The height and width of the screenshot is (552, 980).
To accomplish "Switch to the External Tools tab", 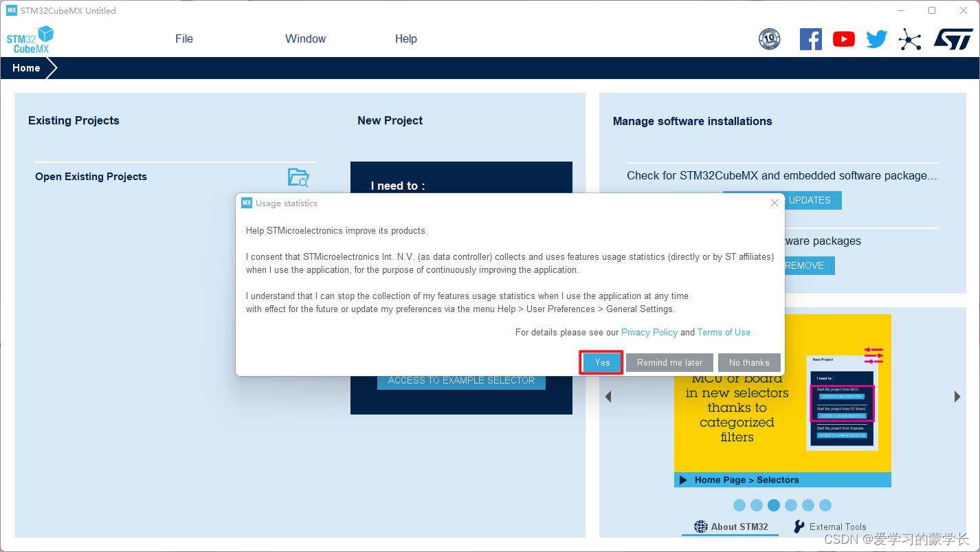I will tap(829, 527).
